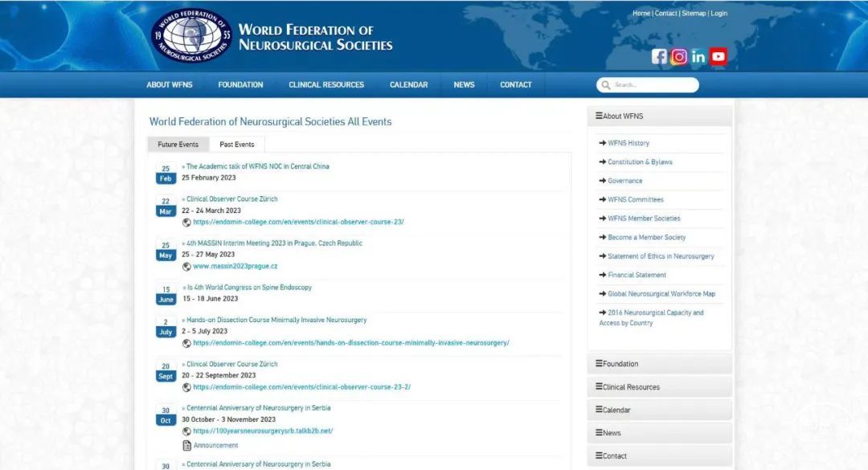Click the globe icon beside massin2023prague link
Image resolution: width=868 pixels, height=470 pixels.
pos(186,266)
